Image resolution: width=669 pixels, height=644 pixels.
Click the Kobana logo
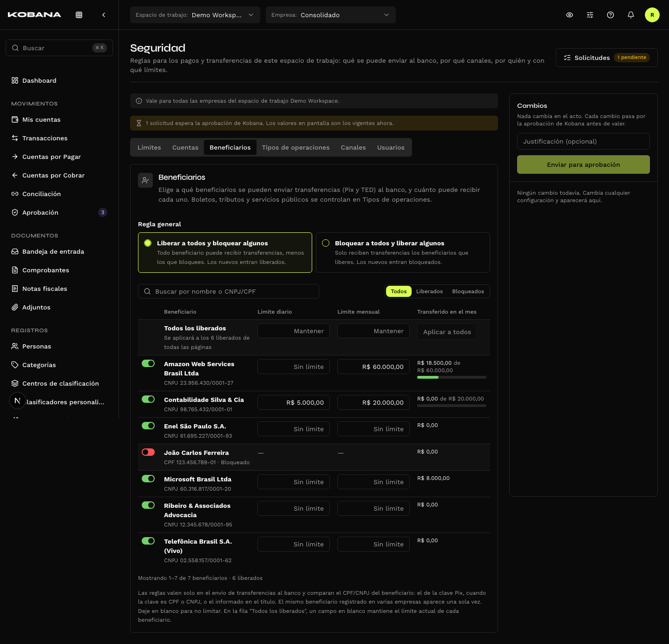(x=34, y=15)
